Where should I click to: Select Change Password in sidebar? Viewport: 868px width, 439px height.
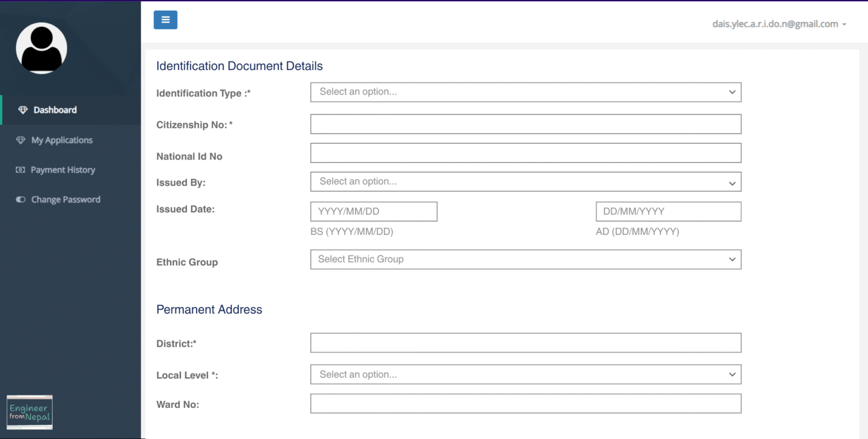tap(66, 200)
